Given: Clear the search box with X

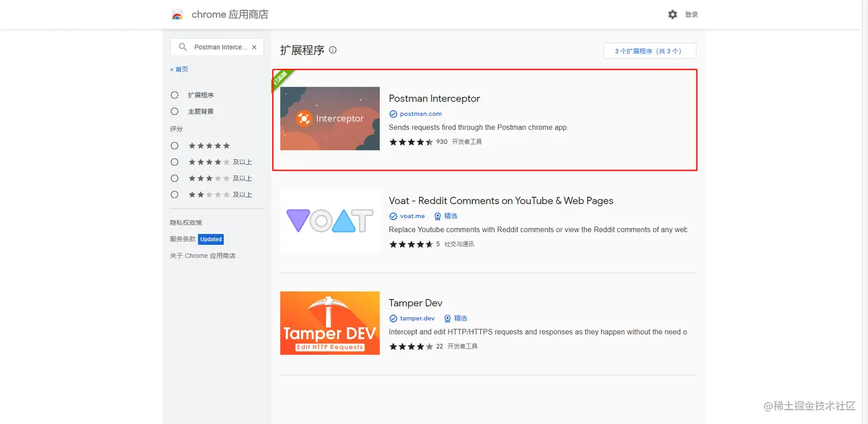Looking at the screenshot, I should pyautogui.click(x=254, y=47).
